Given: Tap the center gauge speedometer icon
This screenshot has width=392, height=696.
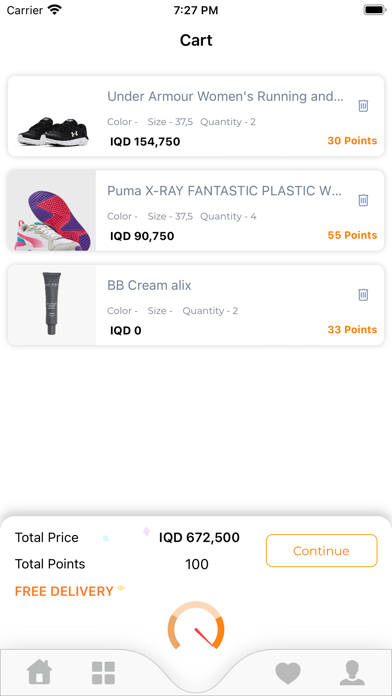Looking at the screenshot, I should point(196,625).
